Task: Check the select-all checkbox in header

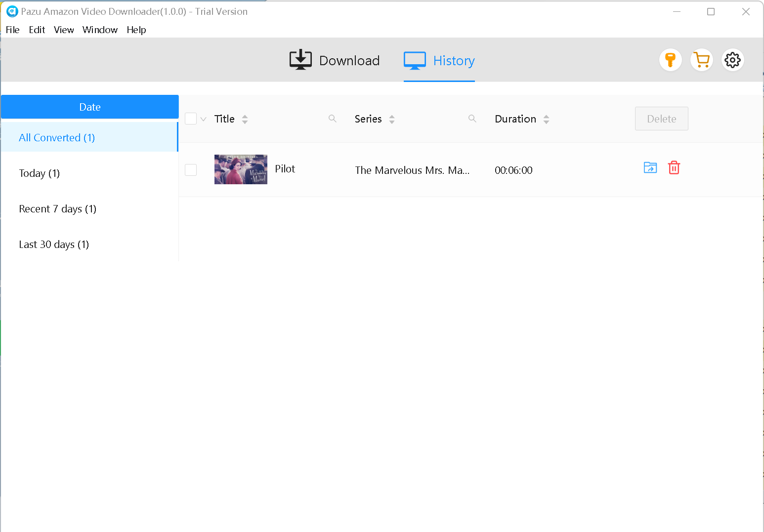Action: (190, 119)
